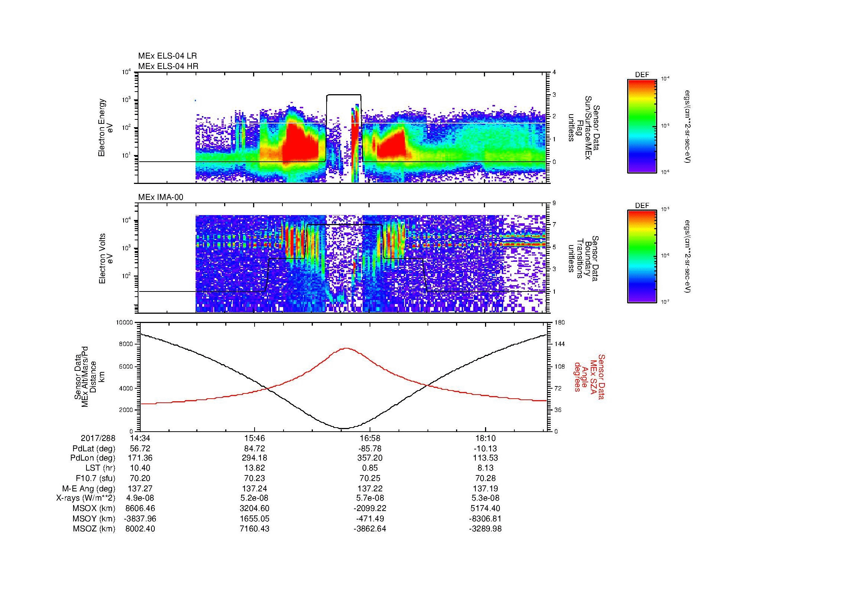Click the MSOY value -3837.96
868x613 pixels.
coord(140,518)
